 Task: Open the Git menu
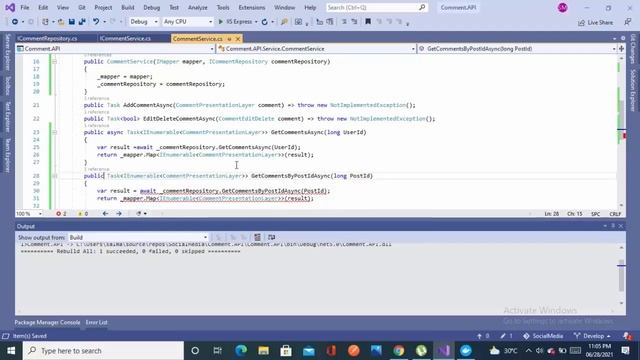(x=82, y=7)
